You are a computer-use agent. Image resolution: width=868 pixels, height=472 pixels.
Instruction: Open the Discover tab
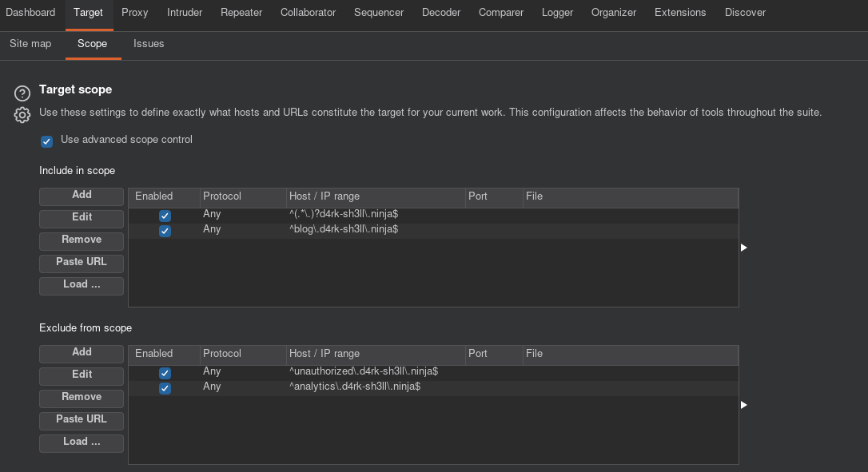click(745, 12)
